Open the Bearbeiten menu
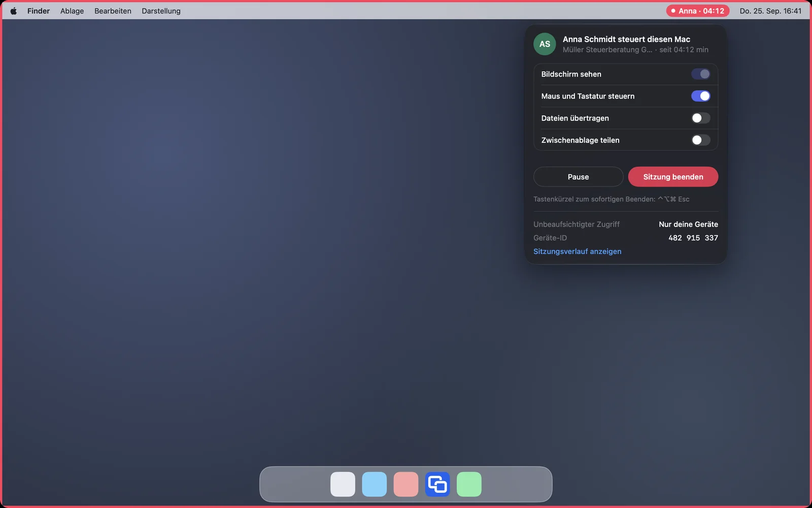The height and width of the screenshot is (508, 812). tap(113, 11)
